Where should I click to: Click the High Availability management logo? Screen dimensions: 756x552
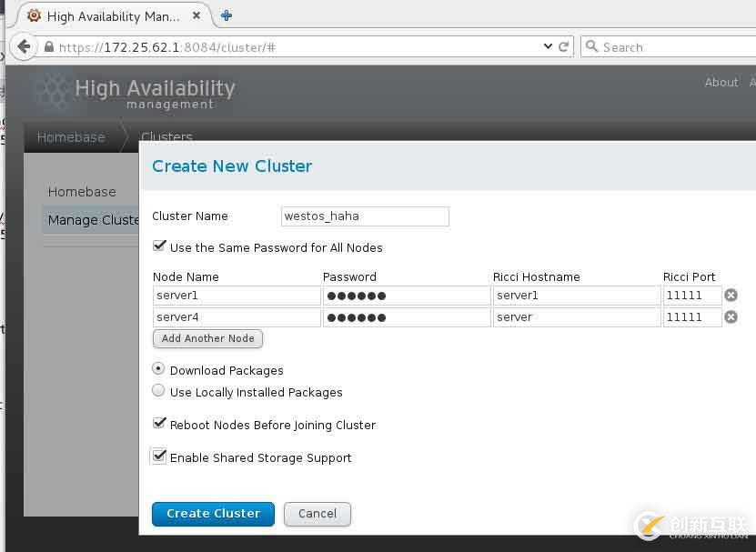136,93
